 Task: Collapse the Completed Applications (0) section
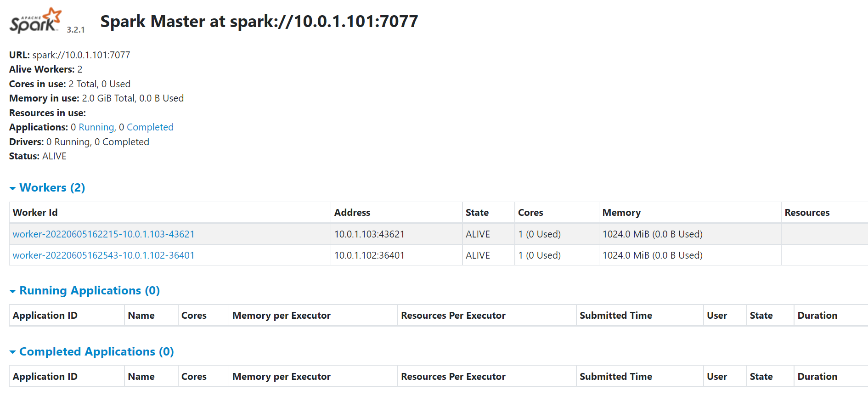coord(91,351)
